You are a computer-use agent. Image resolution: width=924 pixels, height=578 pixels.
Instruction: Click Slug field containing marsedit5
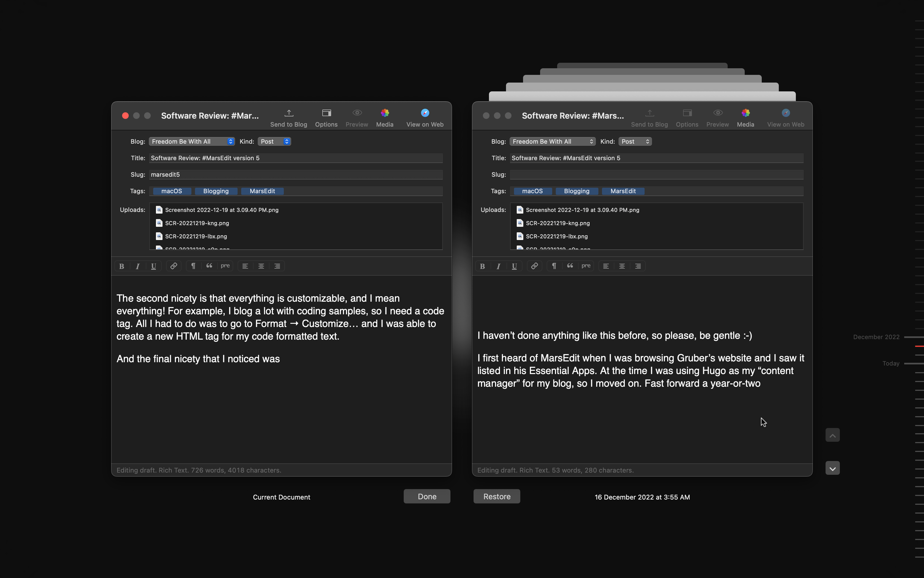(296, 175)
